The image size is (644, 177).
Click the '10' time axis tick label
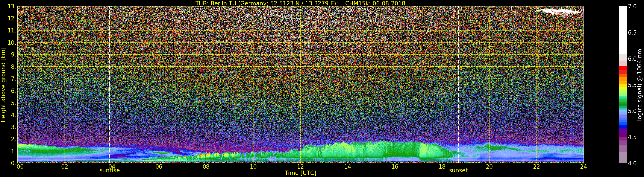tap(253, 167)
